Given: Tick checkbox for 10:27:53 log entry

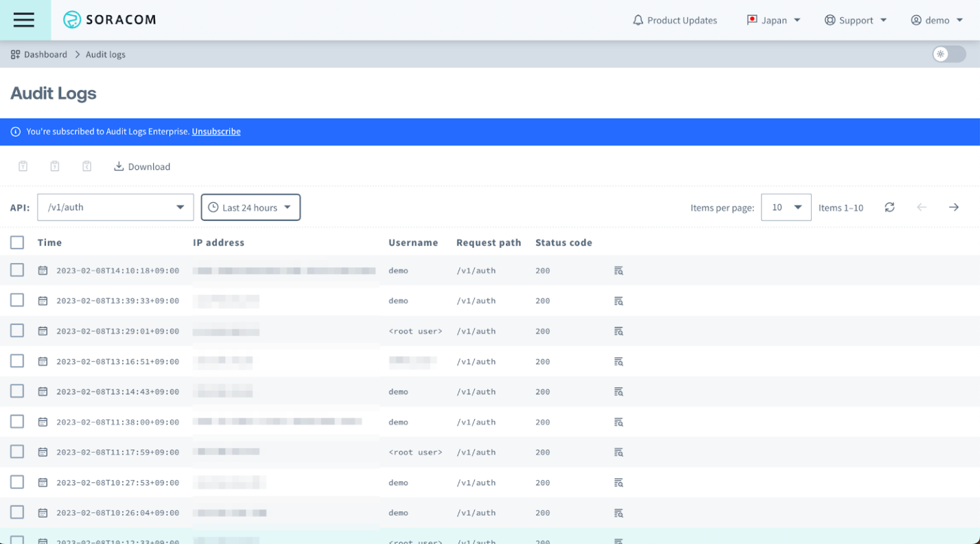Looking at the screenshot, I should pos(17,483).
